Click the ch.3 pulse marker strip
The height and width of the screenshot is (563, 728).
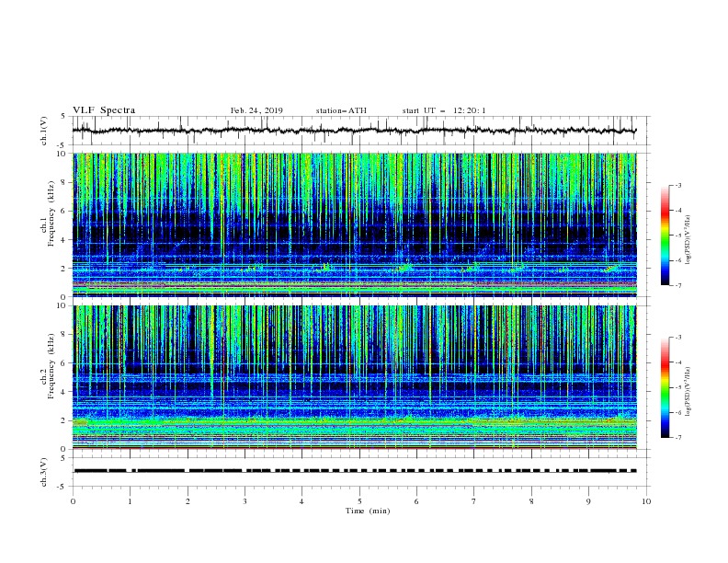354,471
